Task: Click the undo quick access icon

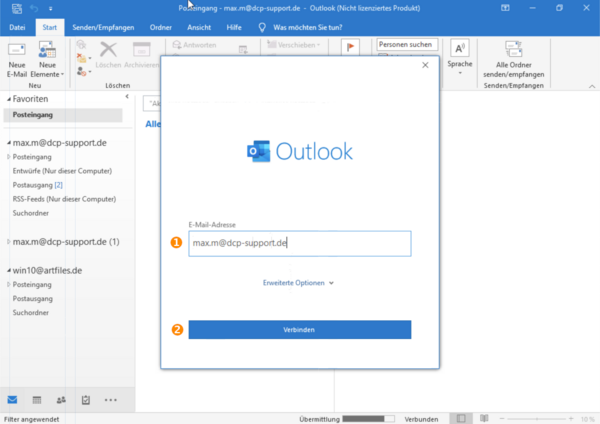Action: (x=34, y=8)
